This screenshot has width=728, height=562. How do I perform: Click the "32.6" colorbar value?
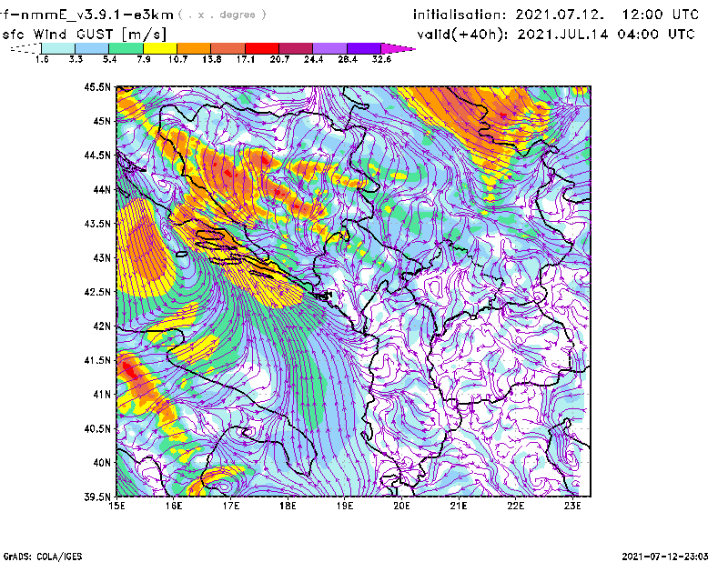(381, 59)
